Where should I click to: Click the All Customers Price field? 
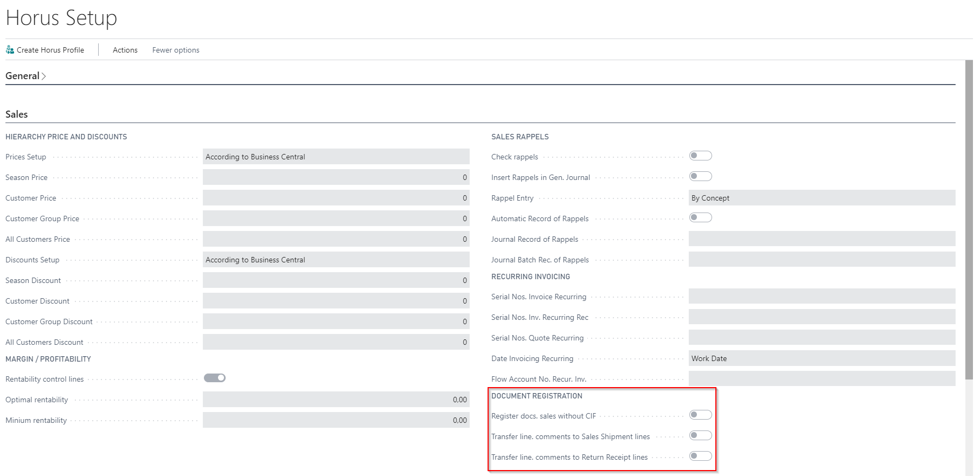click(336, 239)
